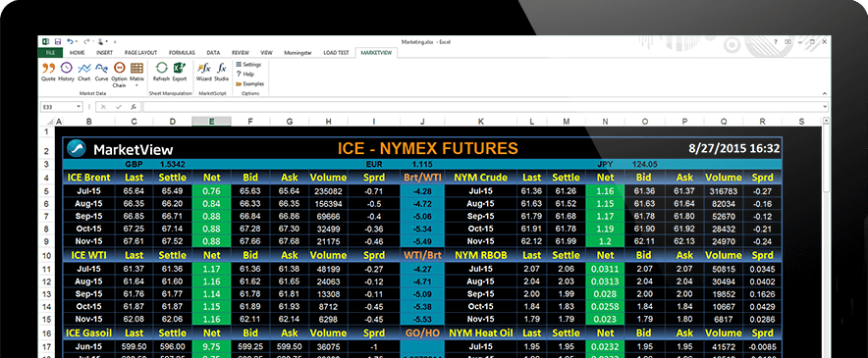The image size is (868, 358).
Task: Select ICE Brent Jul-15 volume 235082
Action: click(329, 191)
